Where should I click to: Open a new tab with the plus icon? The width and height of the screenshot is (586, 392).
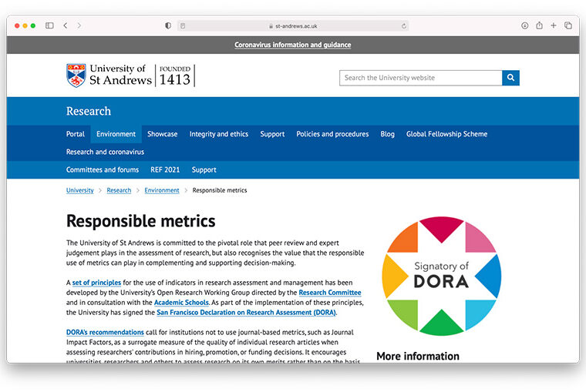(554, 25)
